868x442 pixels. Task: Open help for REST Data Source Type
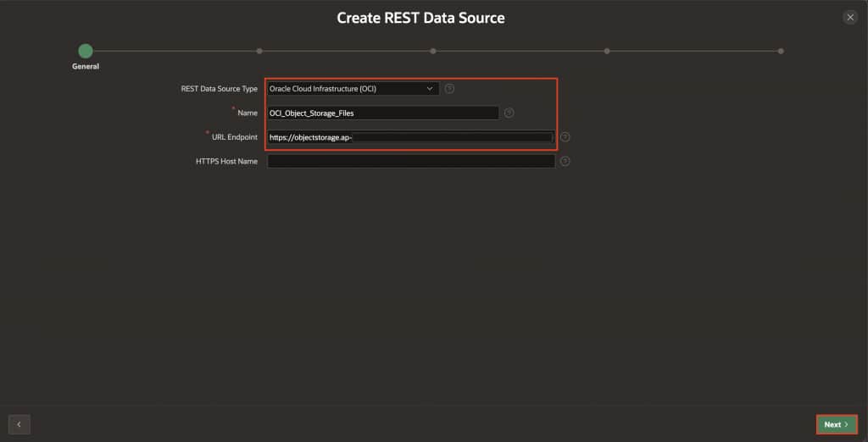click(449, 88)
